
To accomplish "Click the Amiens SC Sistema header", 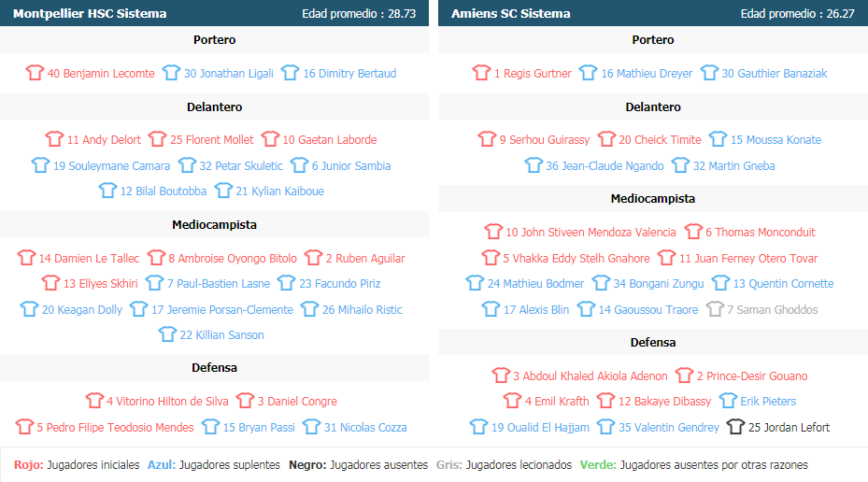I will [510, 13].
